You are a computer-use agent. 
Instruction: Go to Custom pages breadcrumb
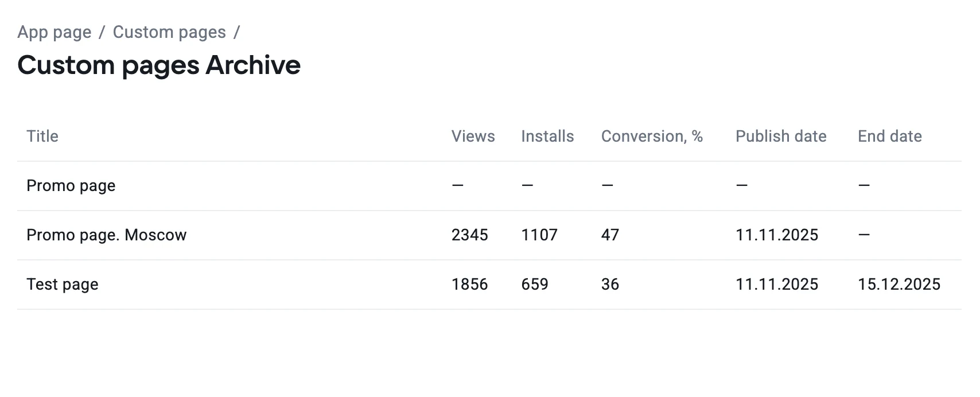pos(169,32)
